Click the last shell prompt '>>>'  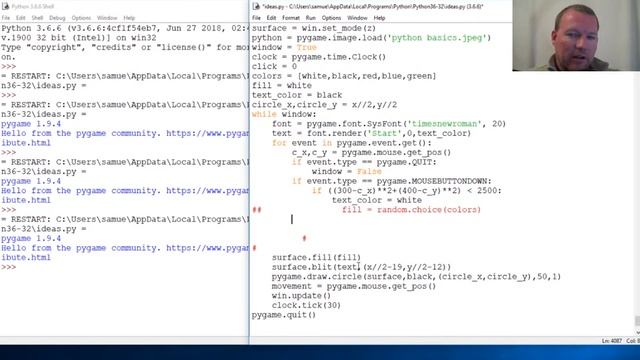pyautogui.click(x=9, y=267)
